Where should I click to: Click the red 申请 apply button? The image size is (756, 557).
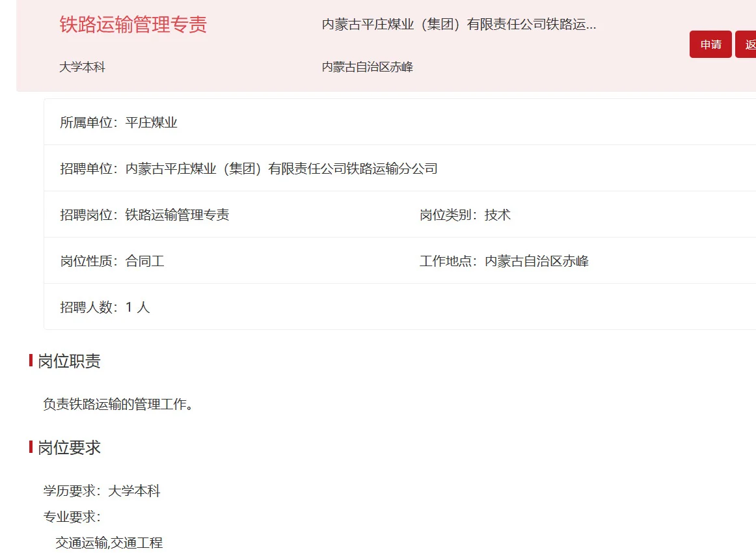[710, 44]
